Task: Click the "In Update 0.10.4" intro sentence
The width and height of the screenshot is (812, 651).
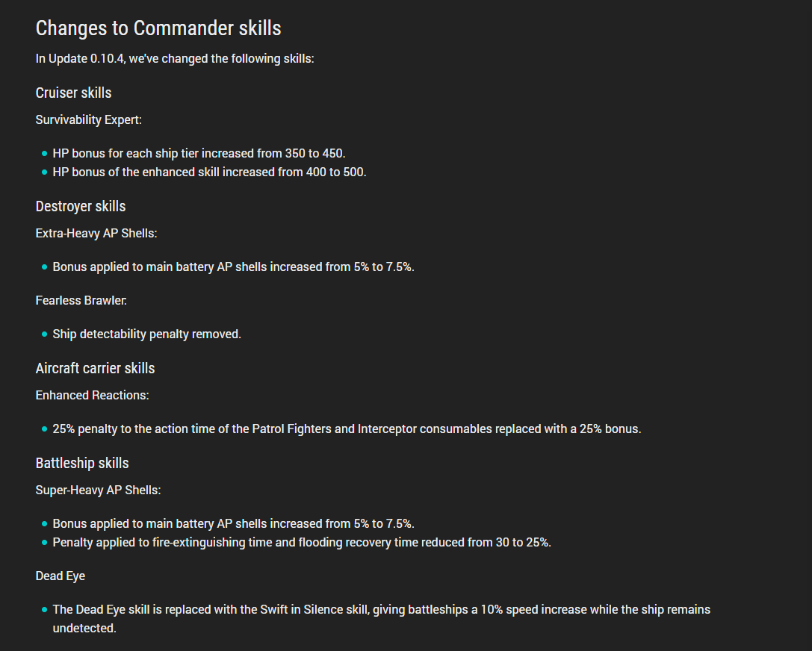Action: pyautogui.click(x=175, y=58)
